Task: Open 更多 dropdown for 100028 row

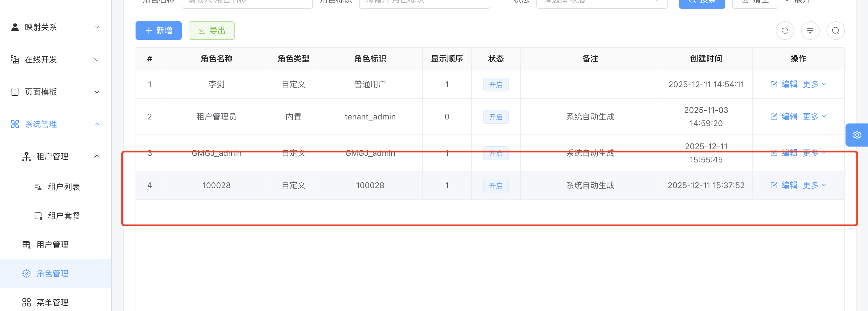Action: [x=814, y=185]
